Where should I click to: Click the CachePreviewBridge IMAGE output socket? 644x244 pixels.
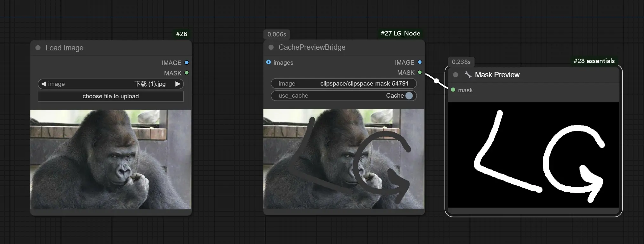pos(420,62)
